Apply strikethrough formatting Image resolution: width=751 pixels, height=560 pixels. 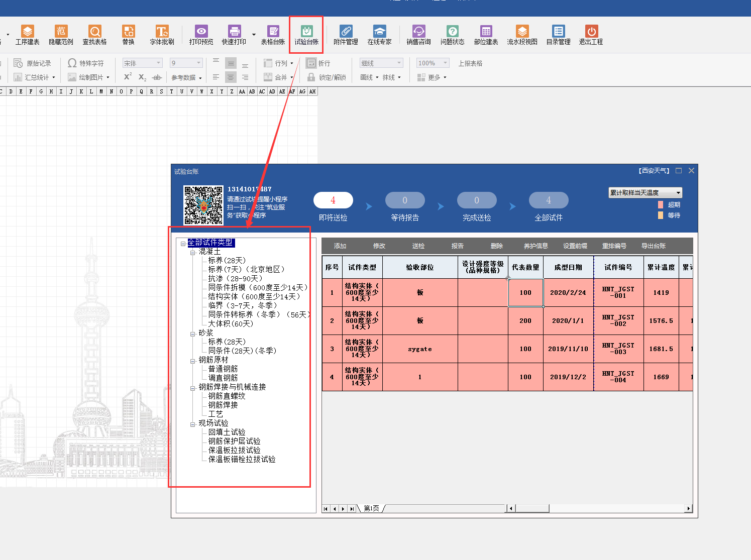tap(157, 77)
